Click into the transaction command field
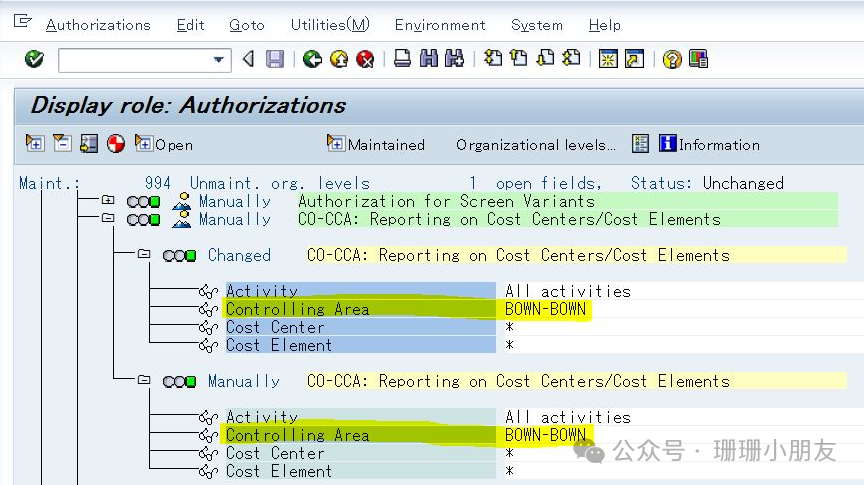 tap(134, 60)
